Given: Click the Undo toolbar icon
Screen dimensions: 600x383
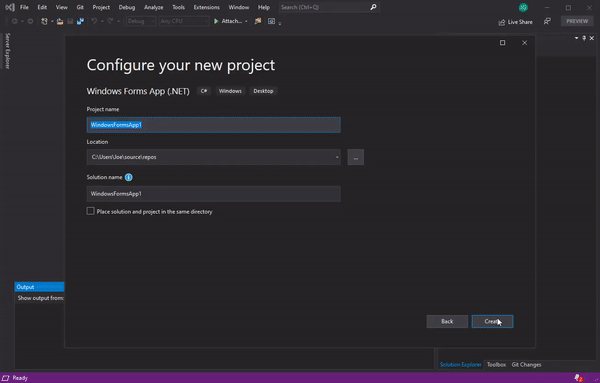Looking at the screenshot, I should tap(94, 21).
